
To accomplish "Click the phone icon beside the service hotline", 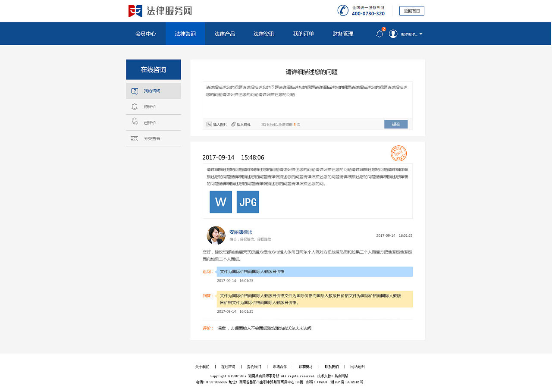I will (343, 10).
